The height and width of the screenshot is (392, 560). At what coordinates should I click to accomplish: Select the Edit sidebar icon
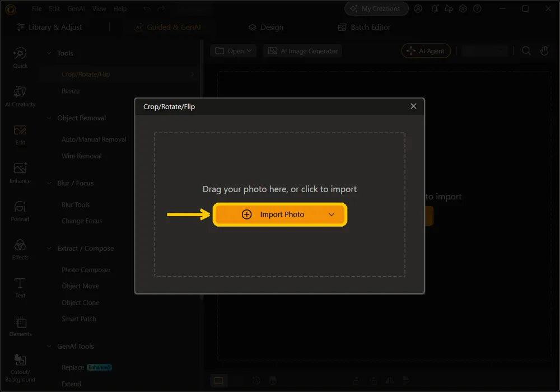click(x=20, y=134)
